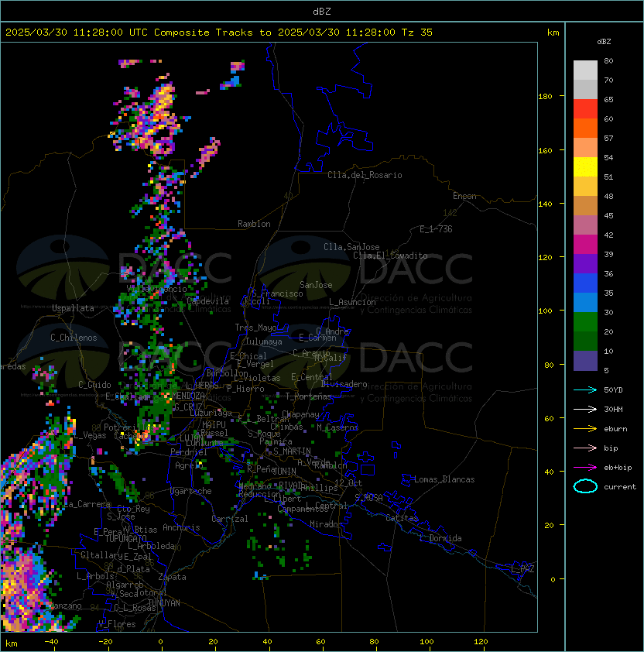Image resolution: width=644 pixels, height=652 pixels.
Task: Click the 'Carrizal' map label
Action: (x=230, y=519)
